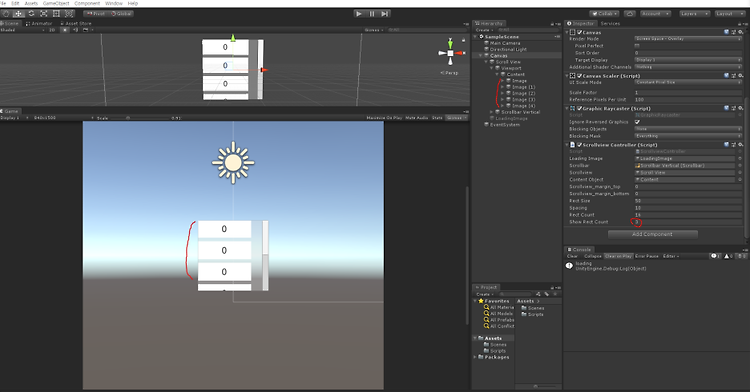
Task: Open the Blocking Mask dropdown
Action: point(688,136)
